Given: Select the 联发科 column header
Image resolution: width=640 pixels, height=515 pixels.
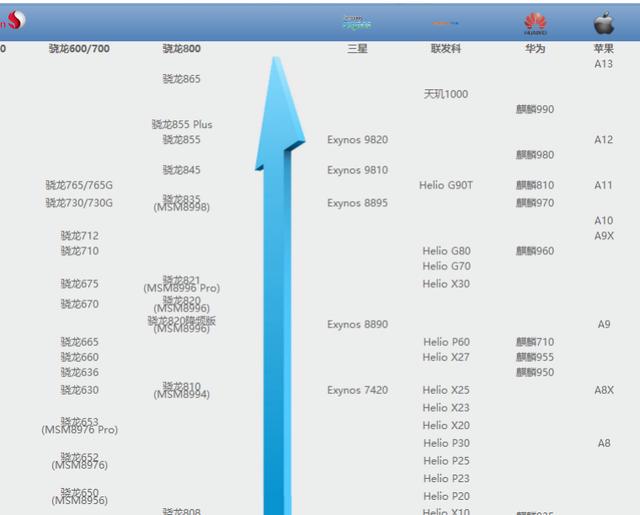Looking at the screenshot, I should tap(446, 49).
